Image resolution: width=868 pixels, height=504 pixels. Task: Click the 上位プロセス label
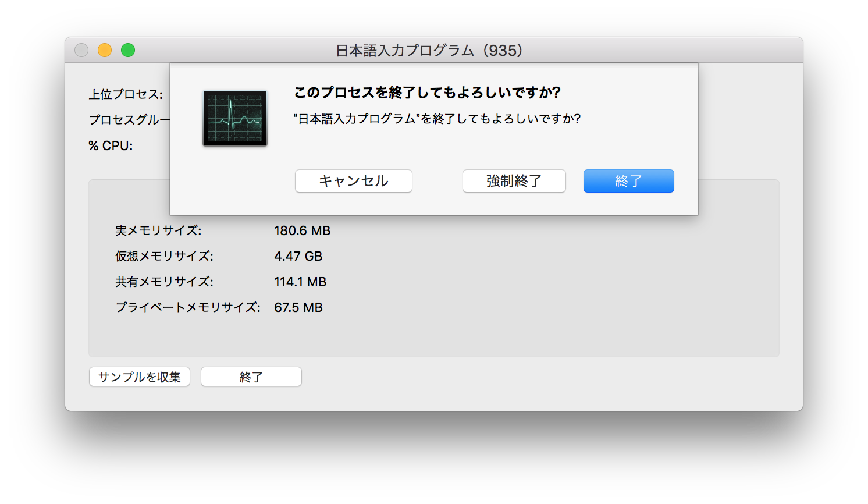126,94
